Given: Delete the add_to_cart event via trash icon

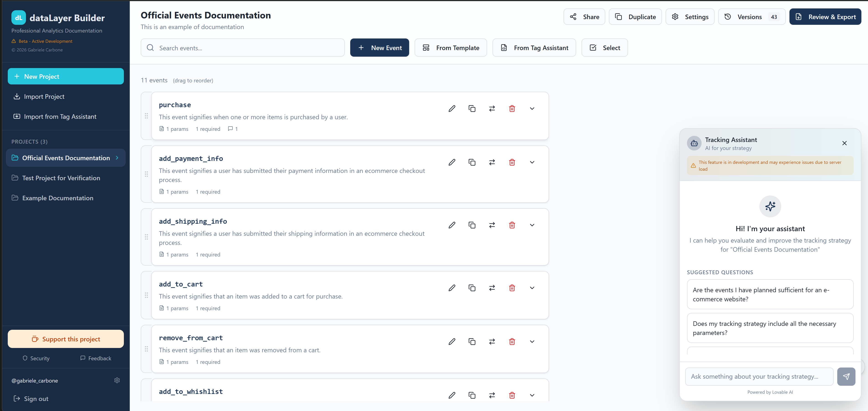Looking at the screenshot, I should [512, 288].
